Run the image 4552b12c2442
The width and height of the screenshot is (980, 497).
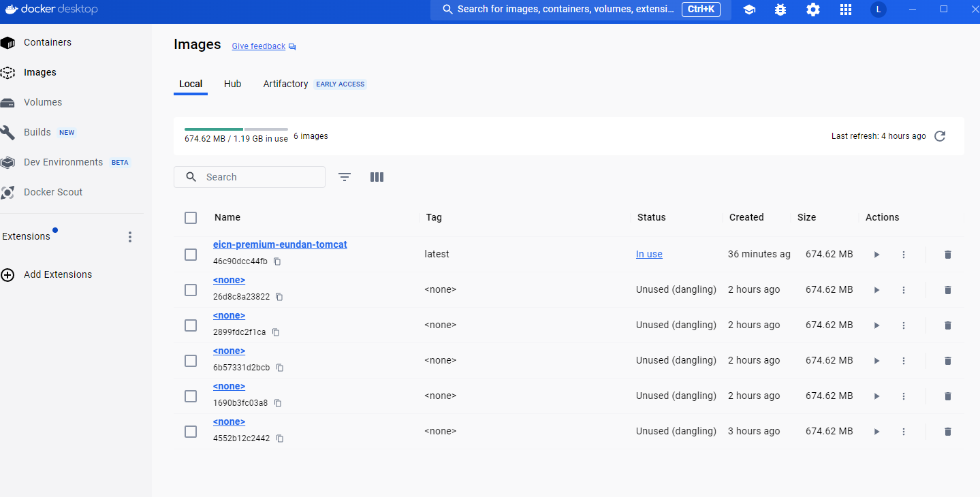pos(876,432)
